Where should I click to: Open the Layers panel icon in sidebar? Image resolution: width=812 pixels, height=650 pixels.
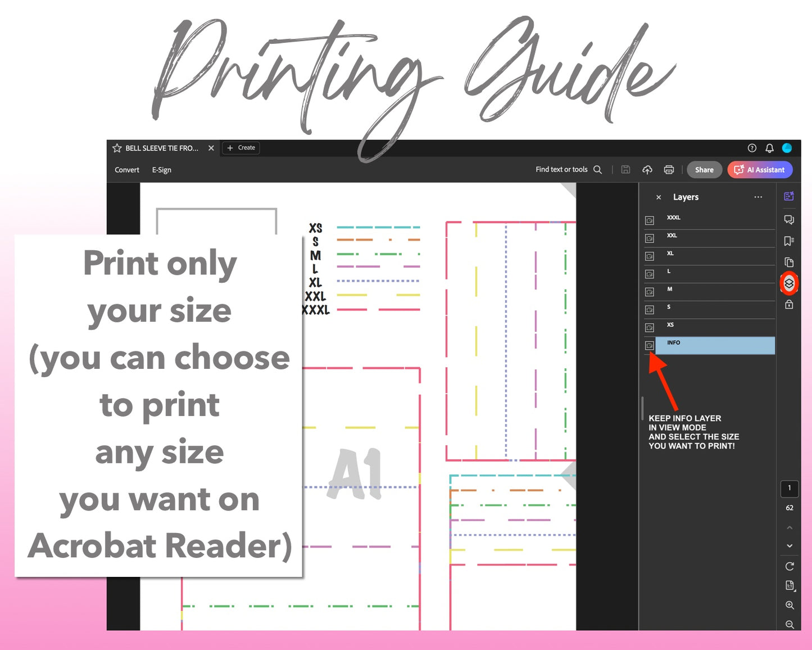pyautogui.click(x=789, y=283)
